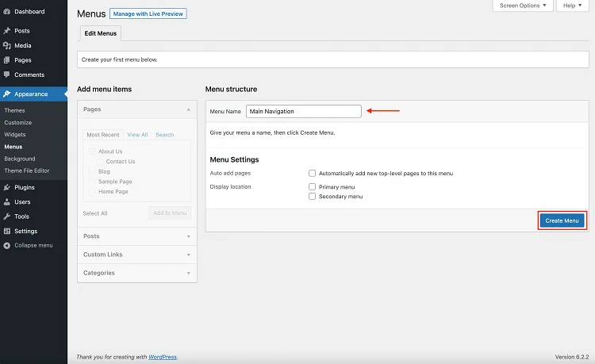Tick the Blog page checkbox
This screenshot has width=595, height=364.
[x=91, y=171]
